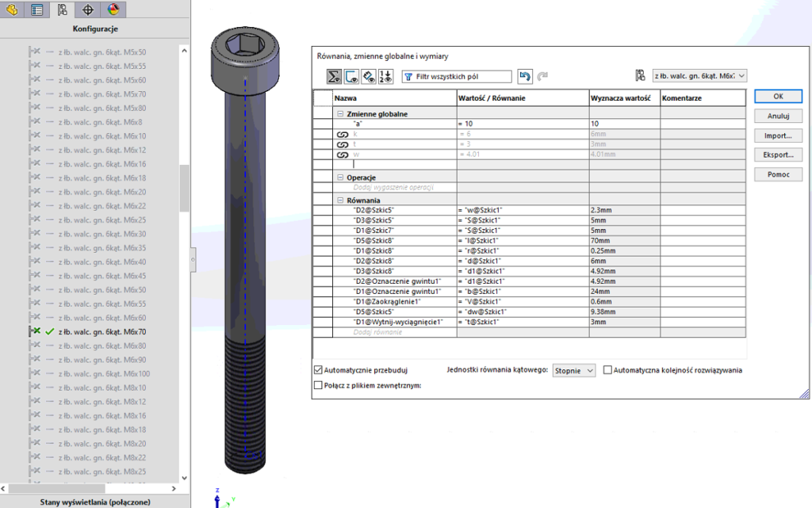
Task: Click the link icon for variable w
Action: [343, 155]
